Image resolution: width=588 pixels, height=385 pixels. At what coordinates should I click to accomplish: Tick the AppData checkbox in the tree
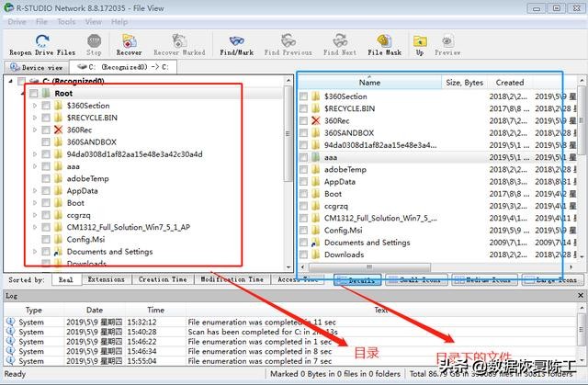tap(45, 190)
